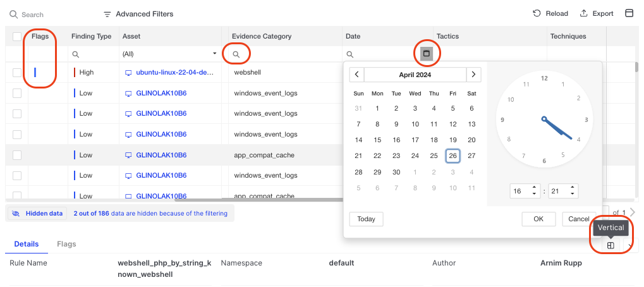
Task: Check the app_compat_cache row checkbox
Action: 17,155
